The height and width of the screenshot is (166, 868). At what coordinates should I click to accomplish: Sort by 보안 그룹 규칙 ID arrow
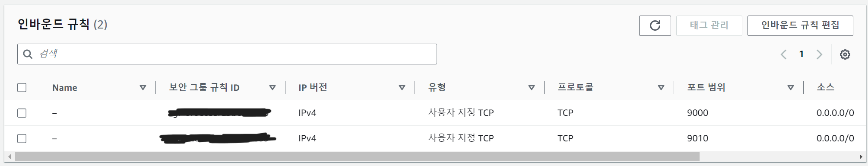pyautogui.click(x=272, y=88)
